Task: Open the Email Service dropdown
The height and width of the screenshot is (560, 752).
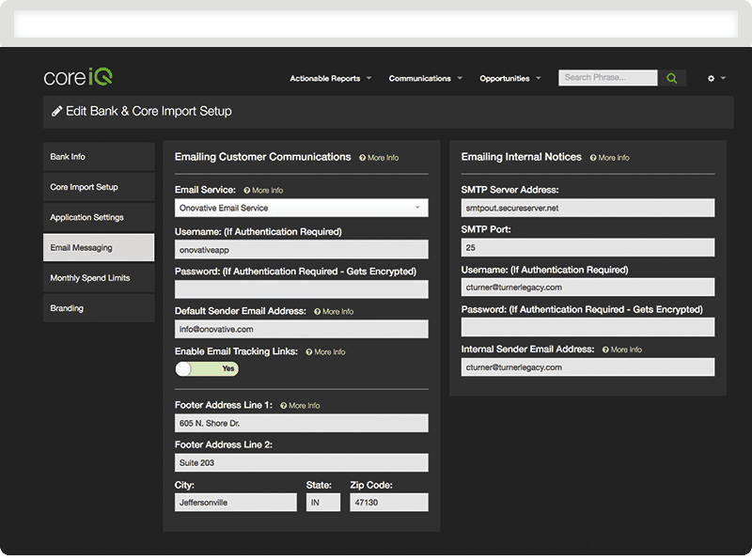Action: tap(301, 208)
